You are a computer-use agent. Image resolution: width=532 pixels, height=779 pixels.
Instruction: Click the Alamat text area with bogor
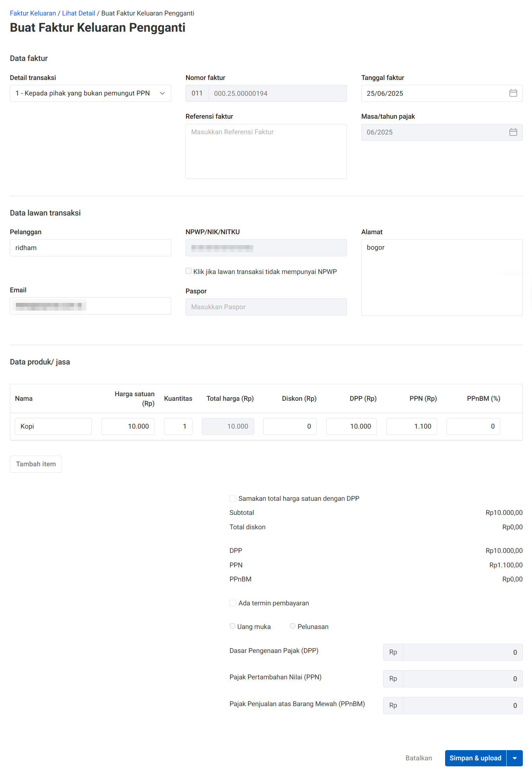442,278
